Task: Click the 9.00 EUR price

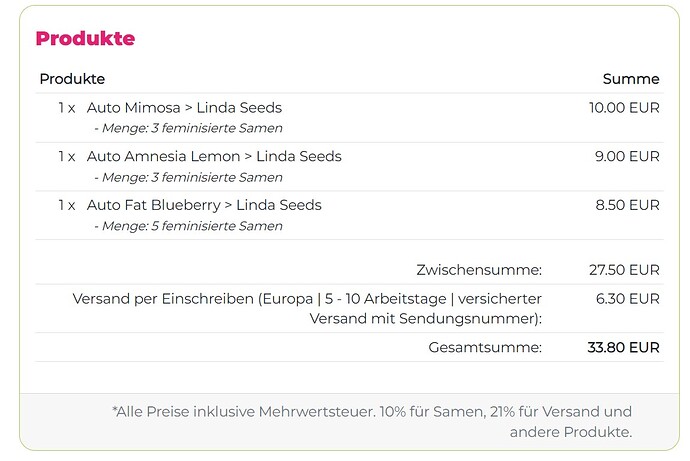Action: [x=627, y=157]
